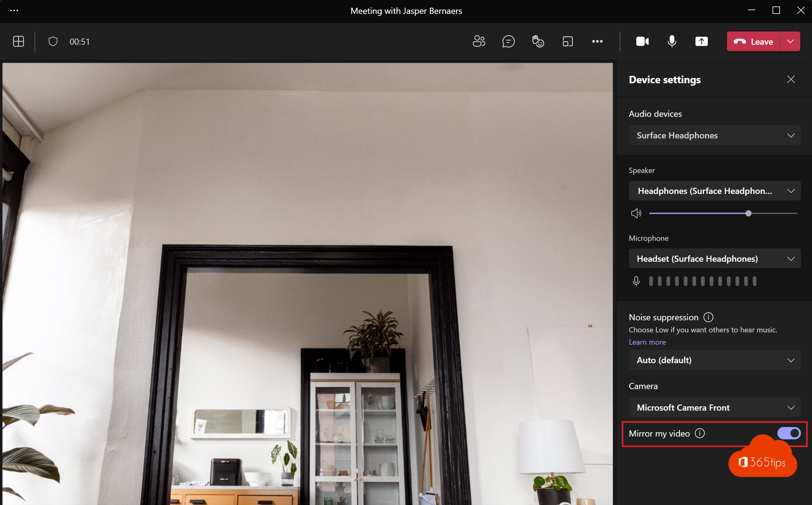Click the grid view layout icon
Screen dimensions: 812x505
[x=19, y=41]
